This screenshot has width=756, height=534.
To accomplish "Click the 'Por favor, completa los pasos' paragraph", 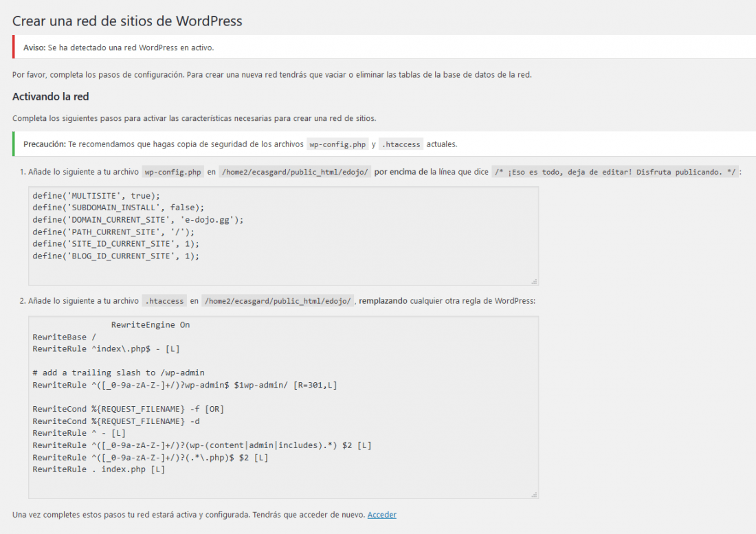I will tap(272, 75).
